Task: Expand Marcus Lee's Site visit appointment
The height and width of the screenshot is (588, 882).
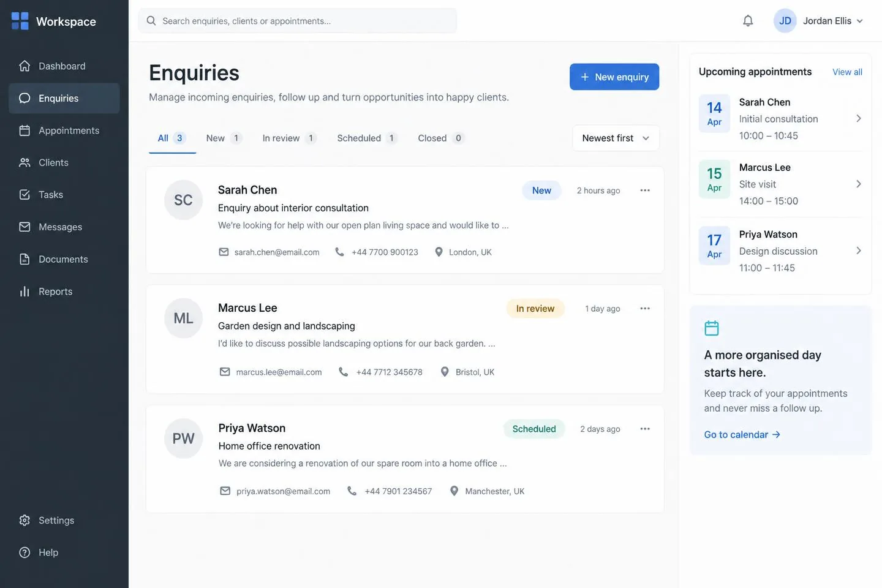Action: (859, 184)
